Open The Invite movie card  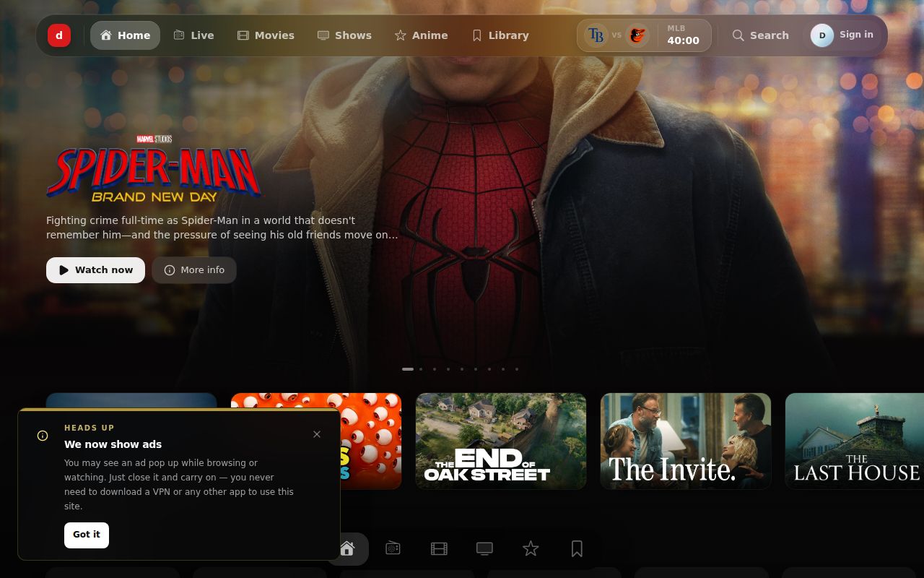[x=686, y=441]
